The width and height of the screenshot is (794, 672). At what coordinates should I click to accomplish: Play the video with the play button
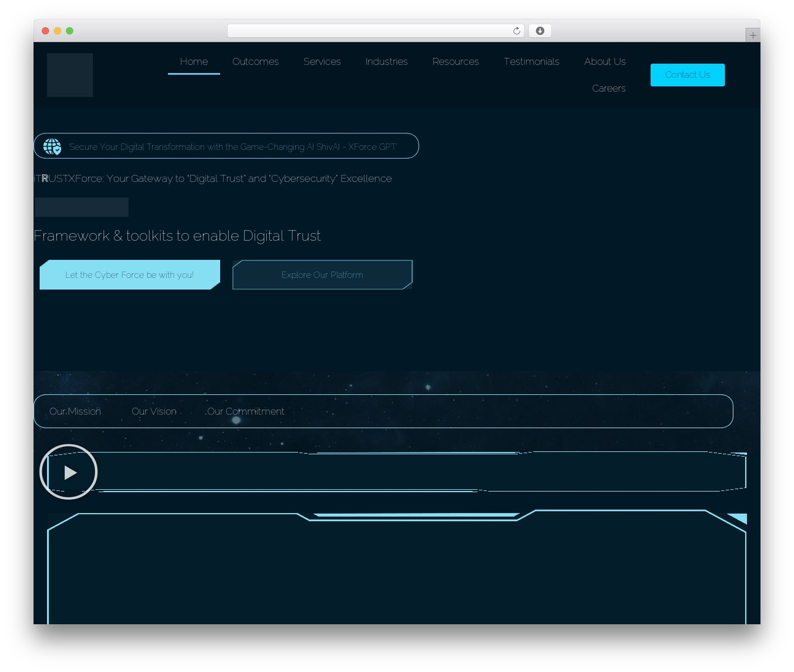pyautogui.click(x=68, y=472)
